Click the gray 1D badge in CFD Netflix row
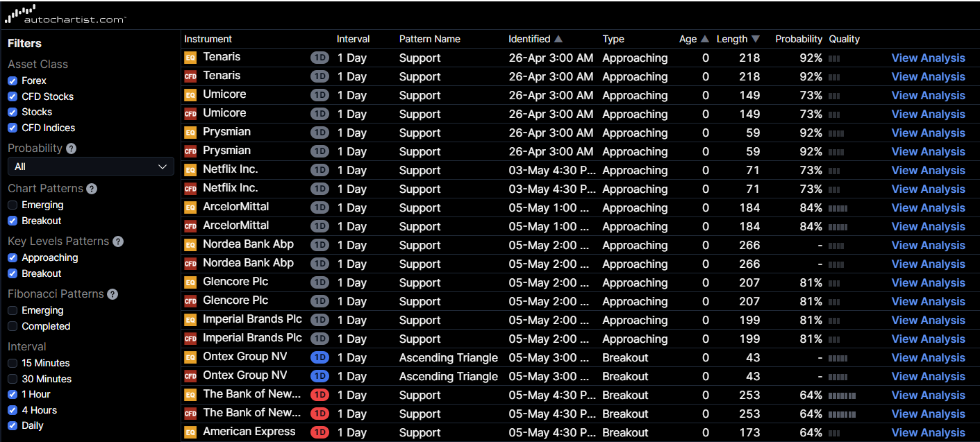The image size is (980, 442). (x=319, y=189)
